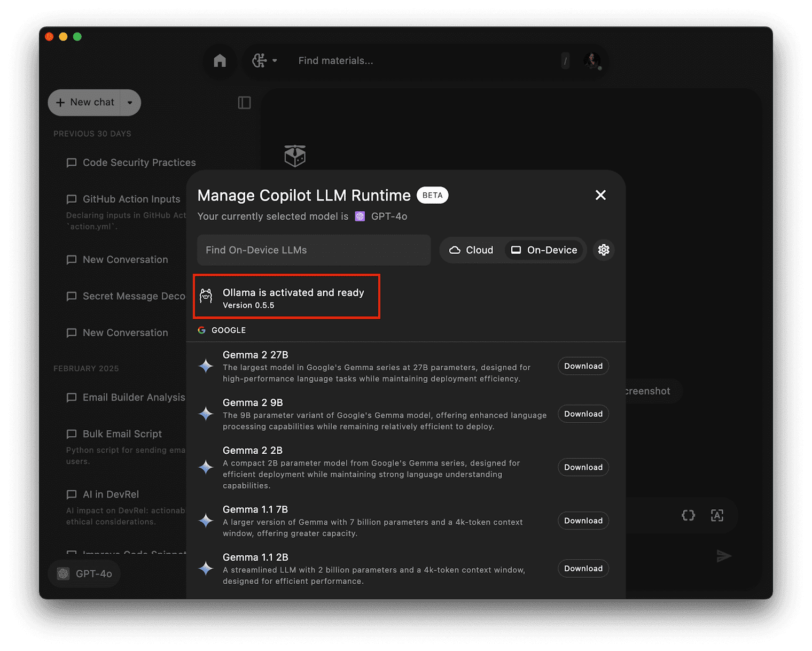Image resolution: width=812 pixels, height=651 pixels.
Task: Click the chat icon beside GitHub Action Inputs
Action: (x=72, y=199)
